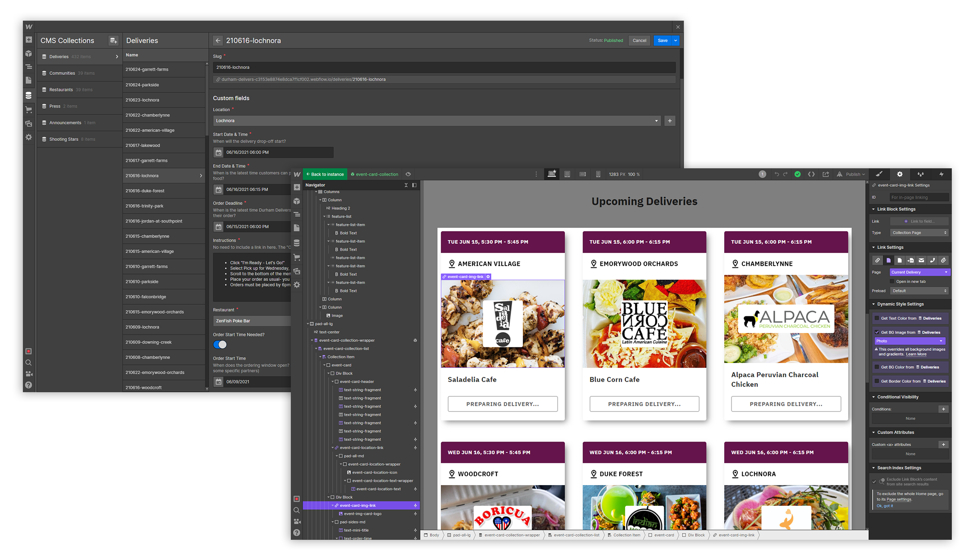Collapse Dynamic Style Settings section
Screen dimensions: 968x560
tap(873, 304)
